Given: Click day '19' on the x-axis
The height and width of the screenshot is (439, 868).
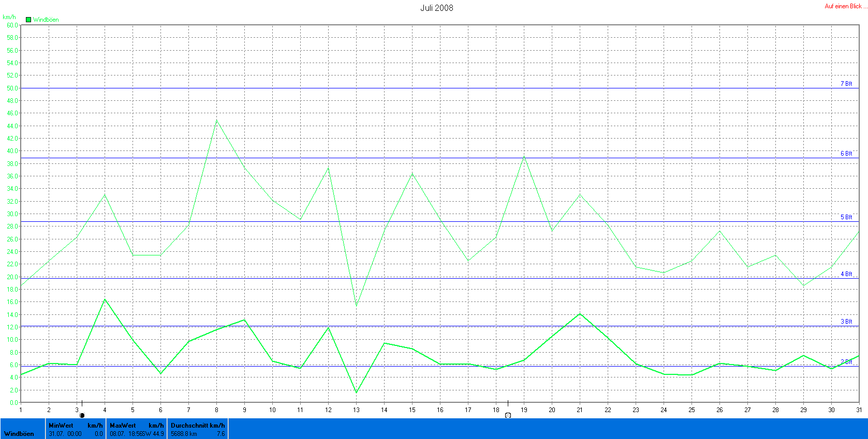Looking at the screenshot, I should tap(524, 410).
